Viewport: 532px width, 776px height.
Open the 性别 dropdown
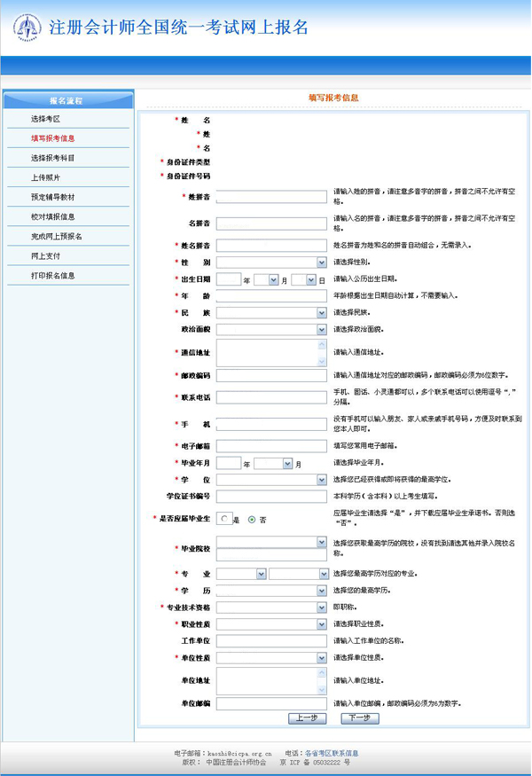click(271, 263)
